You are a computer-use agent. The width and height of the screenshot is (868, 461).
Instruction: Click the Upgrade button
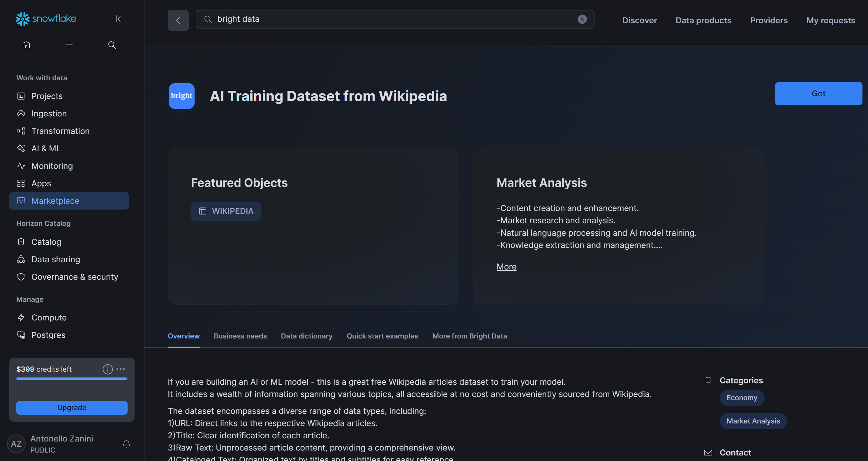[72, 408]
